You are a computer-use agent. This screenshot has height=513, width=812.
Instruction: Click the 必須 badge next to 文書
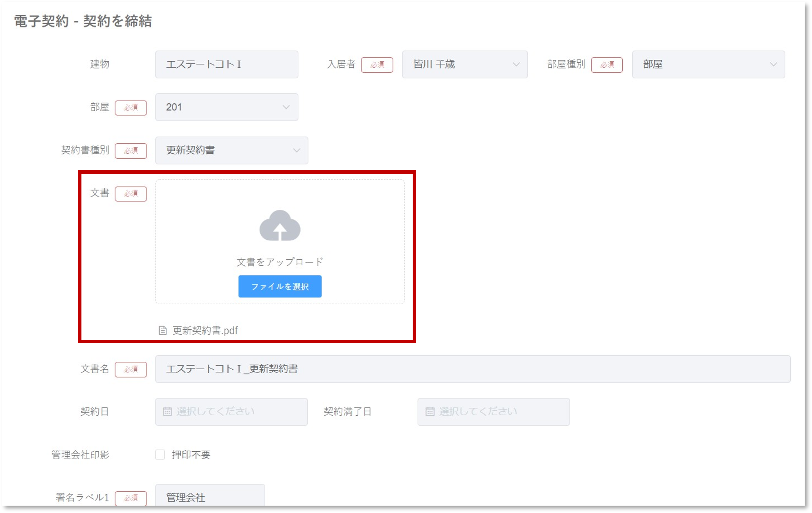(131, 194)
